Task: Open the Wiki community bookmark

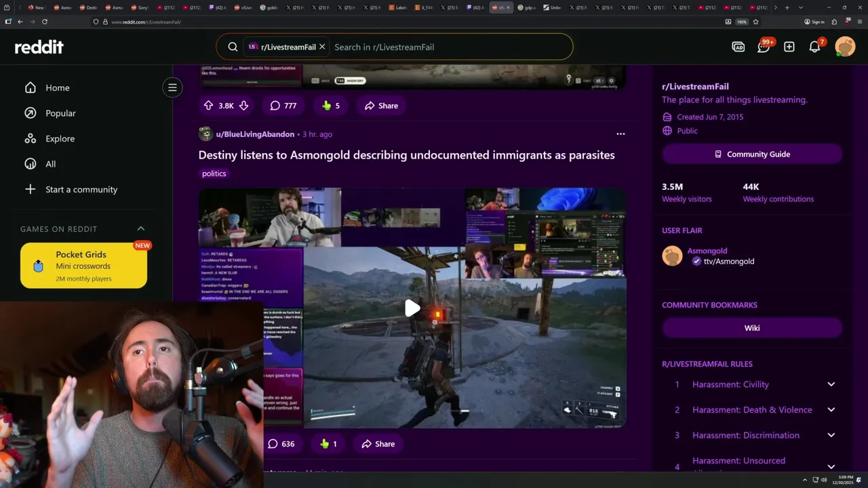Action: click(x=752, y=328)
